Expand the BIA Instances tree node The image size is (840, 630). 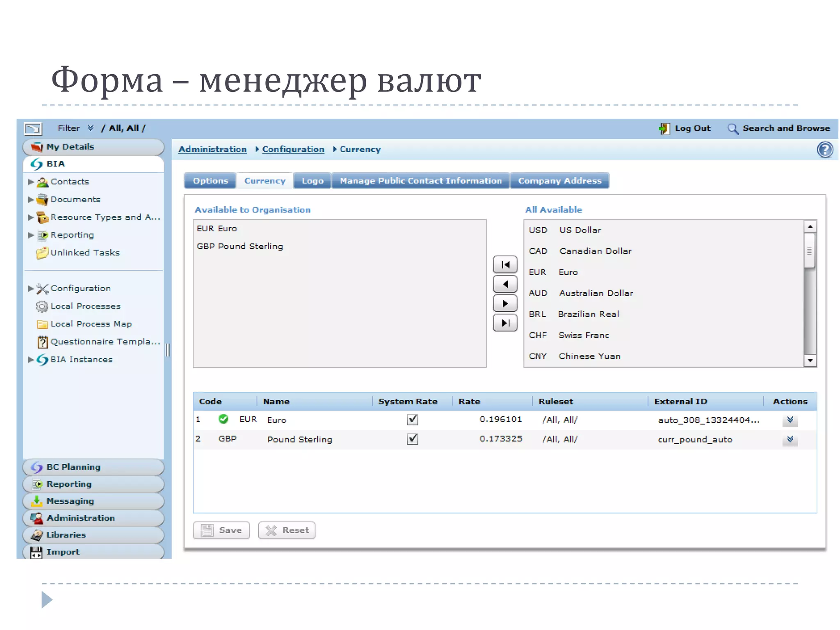coord(31,360)
